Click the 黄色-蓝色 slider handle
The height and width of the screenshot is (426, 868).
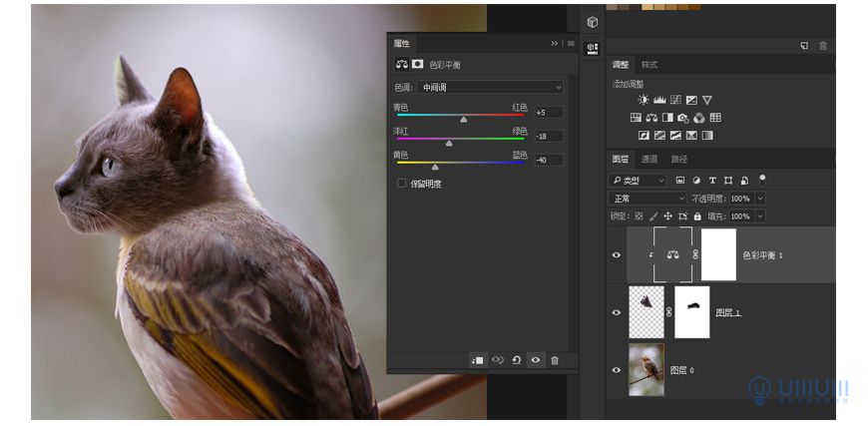(x=435, y=167)
